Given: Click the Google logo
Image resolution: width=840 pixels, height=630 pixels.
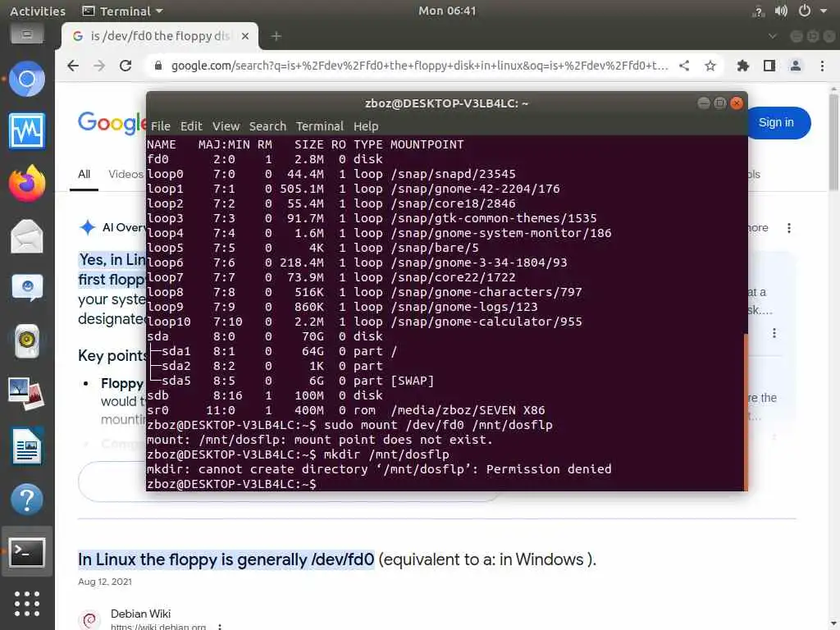Looking at the screenshot, I should coord(112,123).
